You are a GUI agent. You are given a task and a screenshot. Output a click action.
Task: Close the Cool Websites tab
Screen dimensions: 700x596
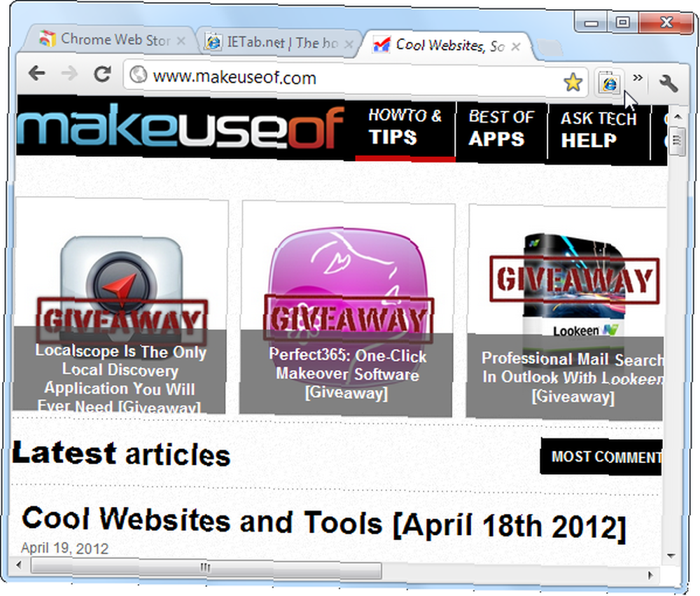(516, 46)
